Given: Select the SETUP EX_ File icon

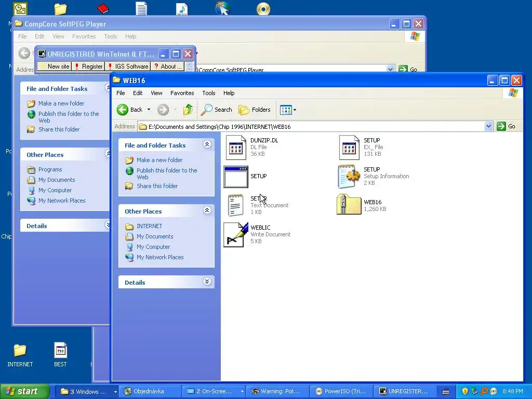Looking at the screenshot, I should pyautogui.click(x=349, y=148).
